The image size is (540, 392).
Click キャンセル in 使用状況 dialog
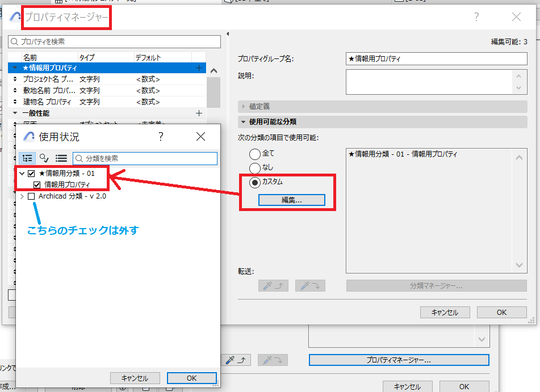(x=135, y=378)
